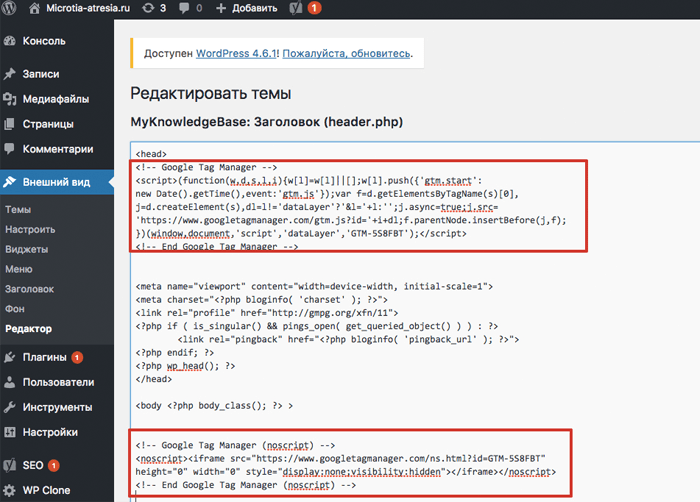
Task: Follow the WordPress 4.6.1 link
Action: 237,53
